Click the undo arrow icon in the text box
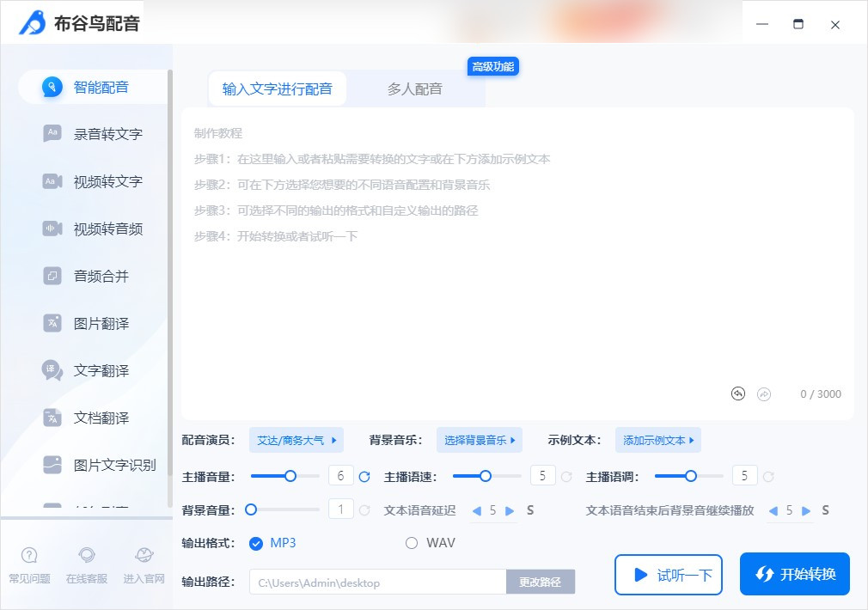868x610 pixels. pyautogui.click(x=737, y=393)
